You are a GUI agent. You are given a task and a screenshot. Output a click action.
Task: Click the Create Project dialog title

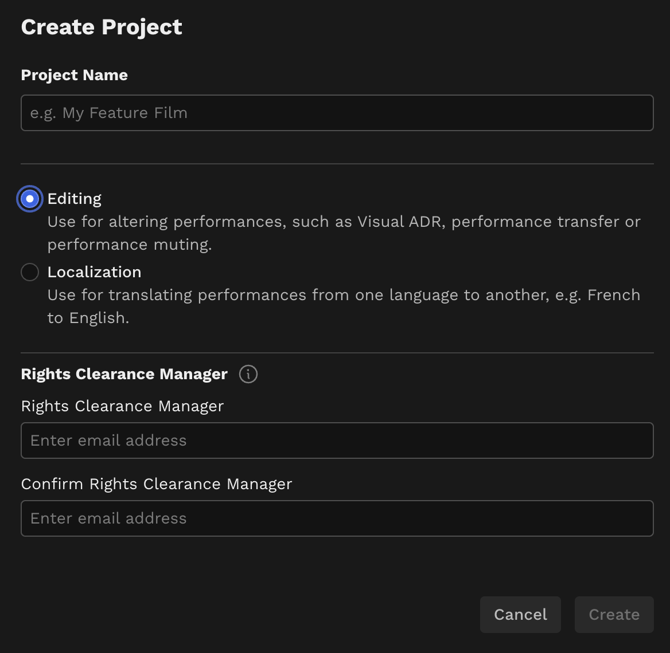[102, 27]
